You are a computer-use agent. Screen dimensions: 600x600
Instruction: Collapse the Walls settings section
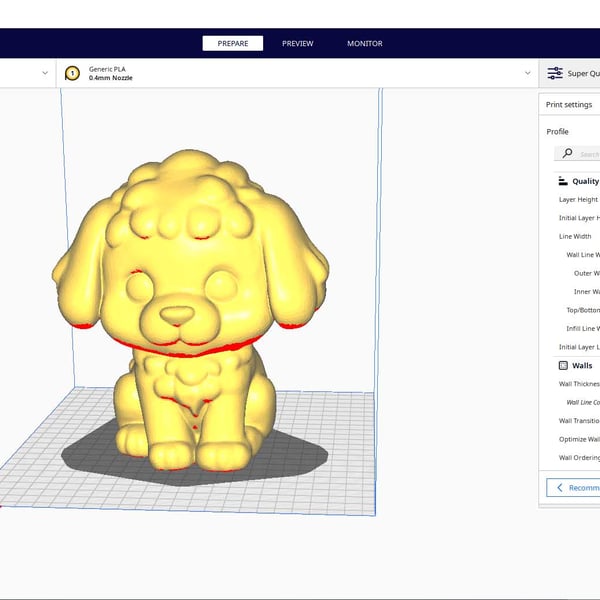pos(582,366)
